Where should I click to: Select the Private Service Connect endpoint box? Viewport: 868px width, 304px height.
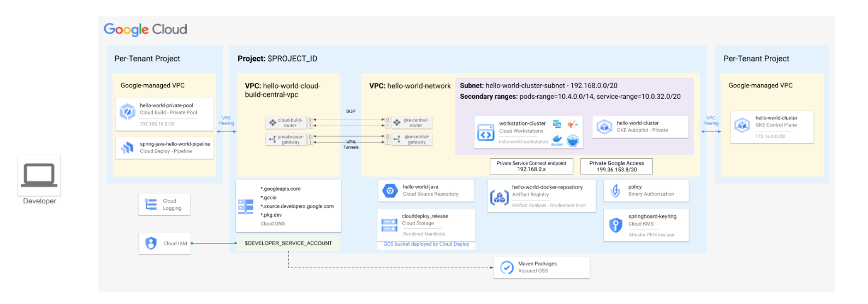click(x=531, y=166)
